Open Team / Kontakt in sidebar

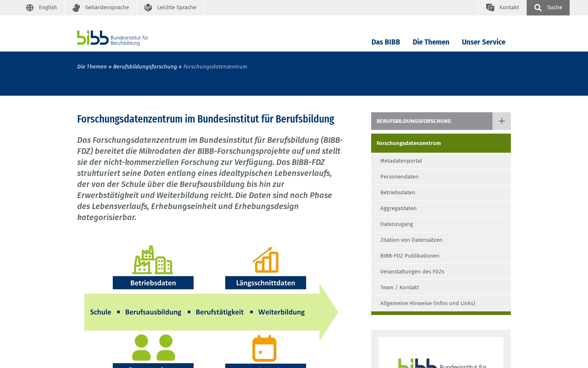tap(441, 287)
